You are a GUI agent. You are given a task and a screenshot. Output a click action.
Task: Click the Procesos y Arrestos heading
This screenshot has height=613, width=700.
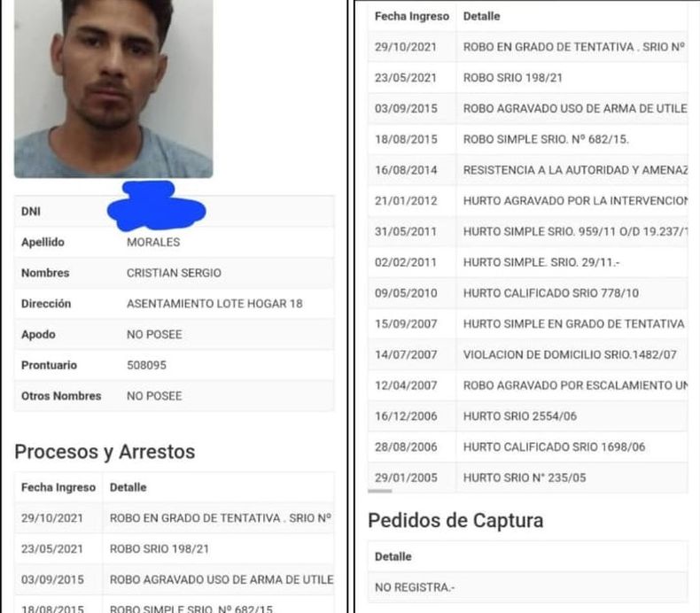click(x=105, y=452)
